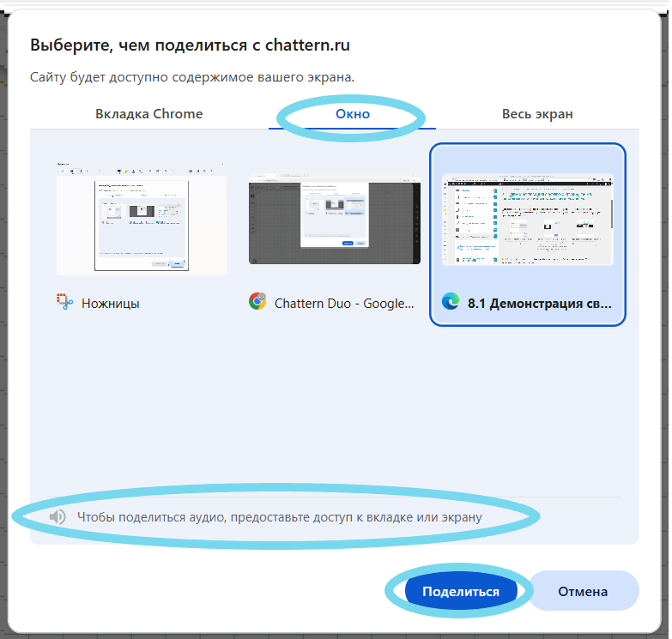Click the speaker icon in the audio notice
This screenshot has height=639, width=672.
click(58, 517)
